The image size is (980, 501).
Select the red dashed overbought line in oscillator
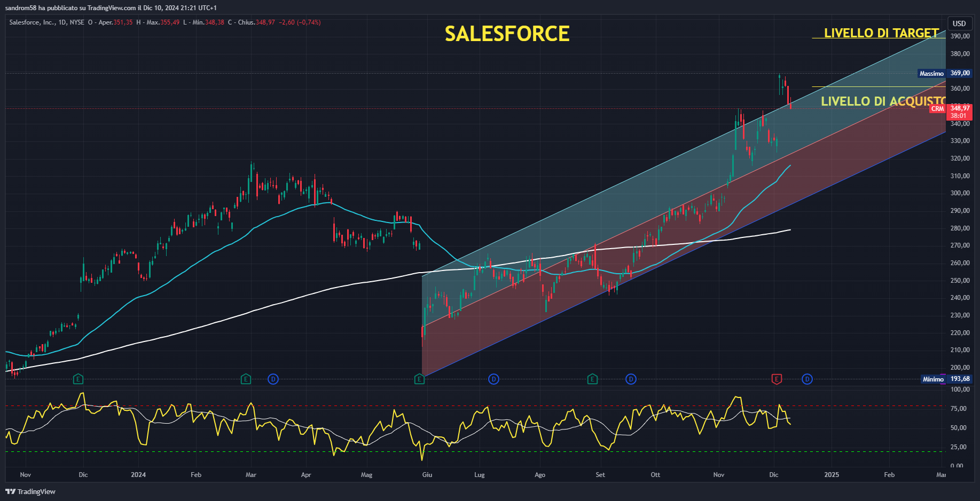[475, 406]
